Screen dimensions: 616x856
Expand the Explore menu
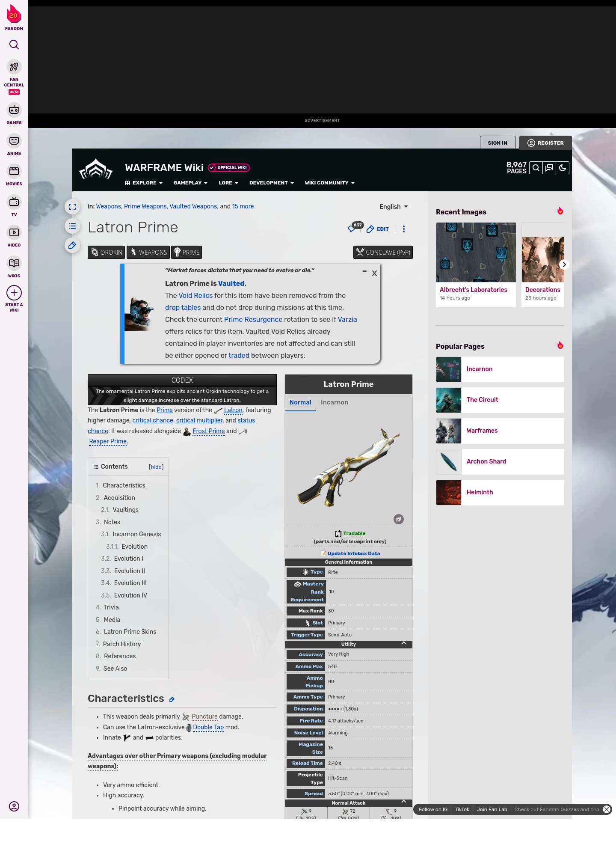[144, 183]
